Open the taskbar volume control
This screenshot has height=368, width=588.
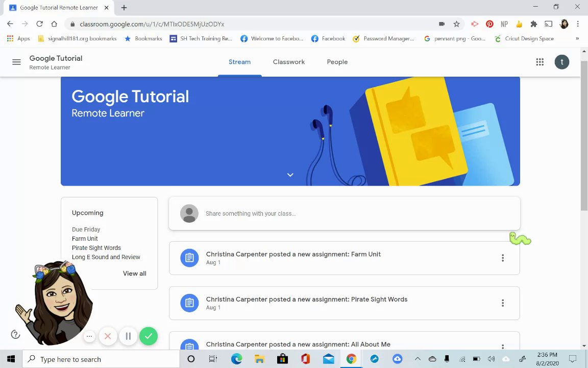[x=491, y=359]
